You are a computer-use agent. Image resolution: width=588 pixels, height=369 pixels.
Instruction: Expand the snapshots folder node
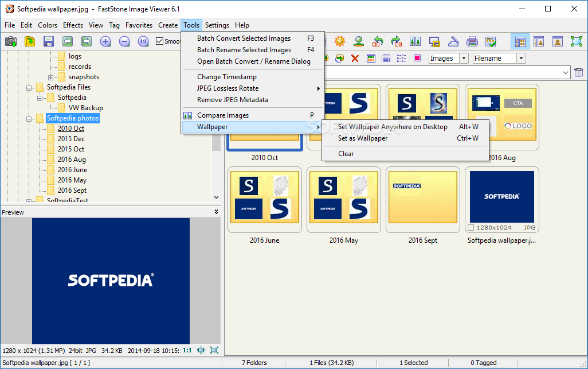click(50, 77)
